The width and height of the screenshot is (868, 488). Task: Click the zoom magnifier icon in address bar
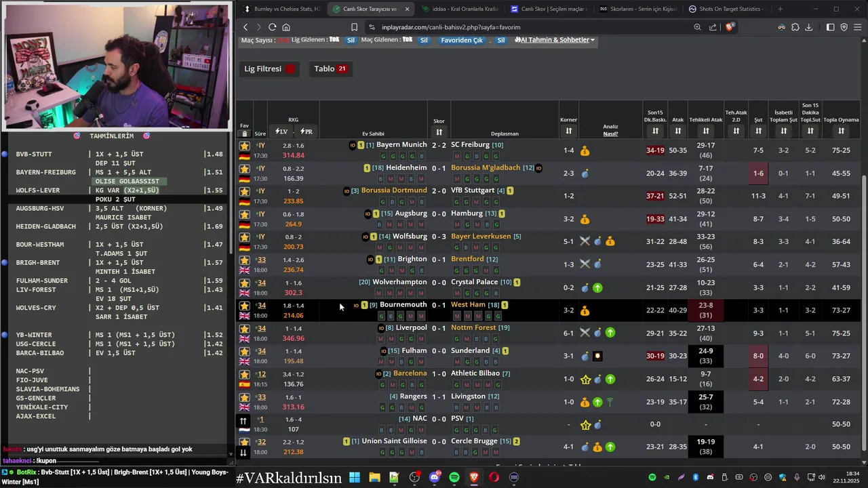click(x=697, y=27)
